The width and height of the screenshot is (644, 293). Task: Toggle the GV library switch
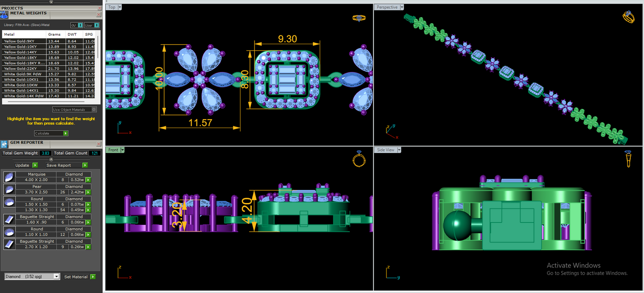(77, 25)
